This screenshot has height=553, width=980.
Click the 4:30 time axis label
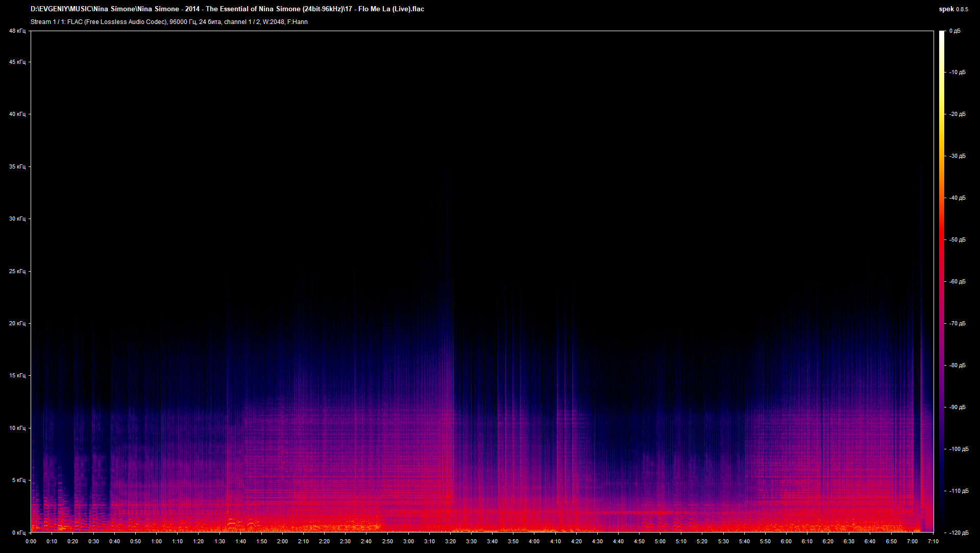click(x=597, y=542)
